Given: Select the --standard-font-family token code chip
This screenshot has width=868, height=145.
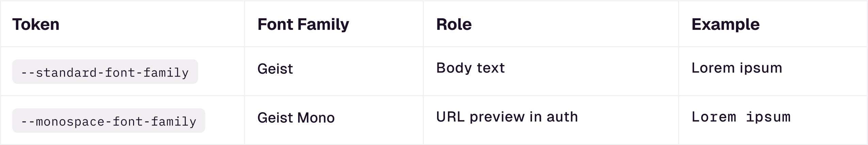Looking at the screenshot, I should pos(105,72).
